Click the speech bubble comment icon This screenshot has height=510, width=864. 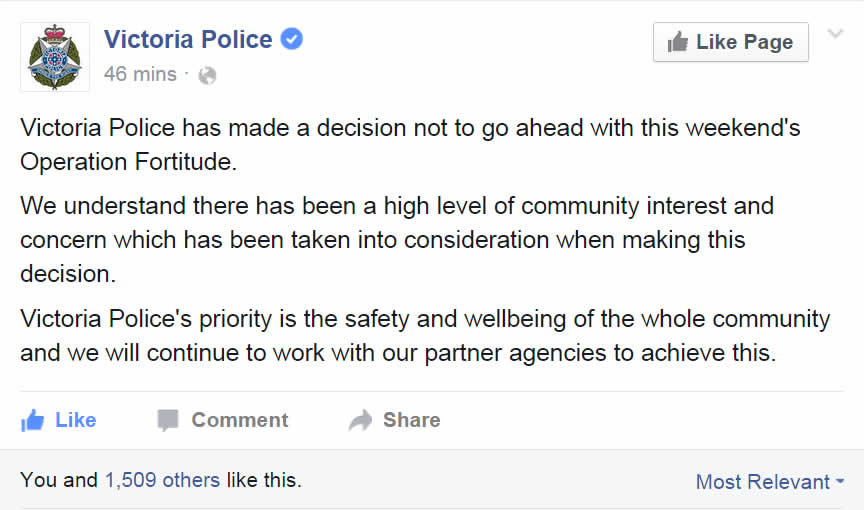(168, 420)
